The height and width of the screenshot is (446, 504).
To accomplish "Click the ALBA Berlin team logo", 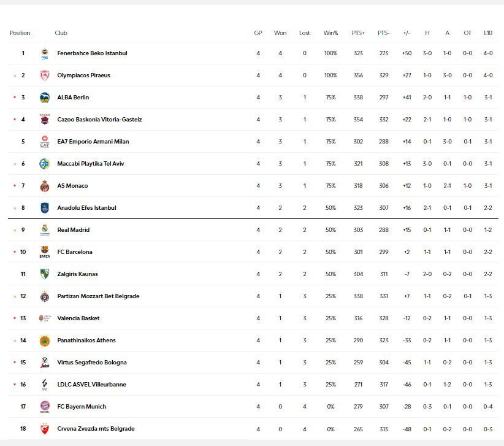I will [x=44, y=98].
